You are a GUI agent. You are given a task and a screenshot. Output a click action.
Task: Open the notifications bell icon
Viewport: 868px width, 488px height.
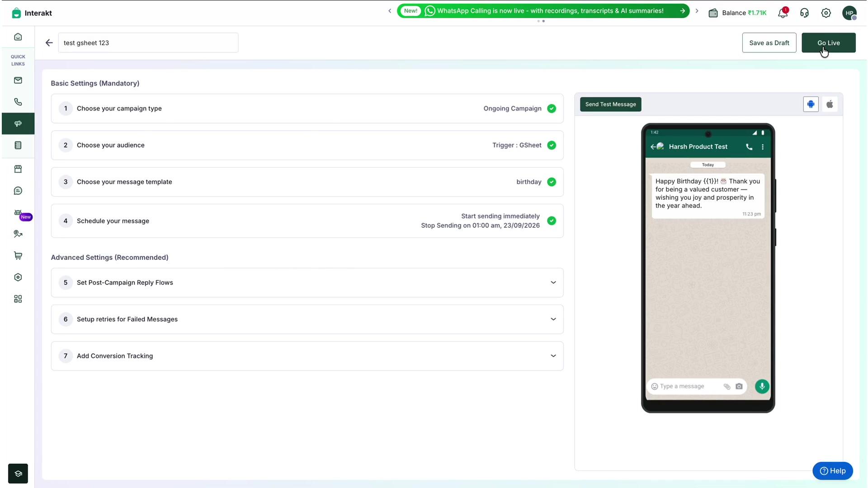point(783,13)
